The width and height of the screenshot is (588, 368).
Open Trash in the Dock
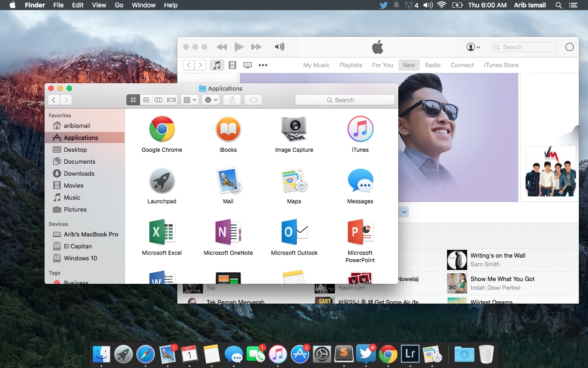pyautogui.click(x=486, y=354)
